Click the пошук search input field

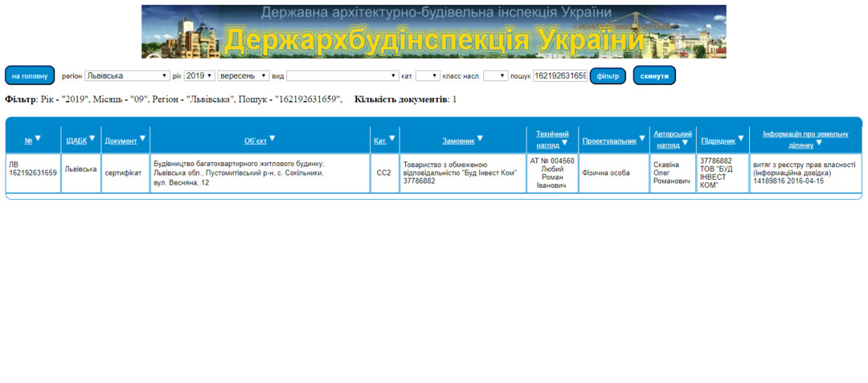[x=560, y=75]
